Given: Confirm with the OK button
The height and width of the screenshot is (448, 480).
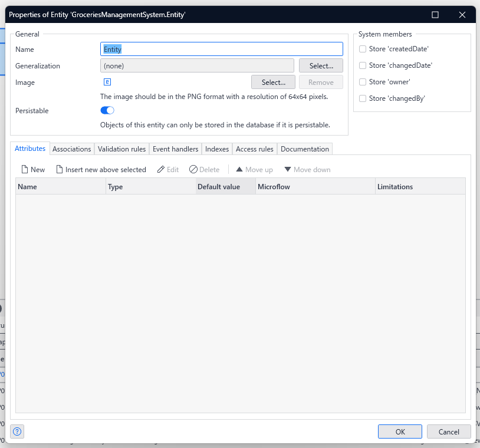Looking at the screenshot, I should point(400,431).
